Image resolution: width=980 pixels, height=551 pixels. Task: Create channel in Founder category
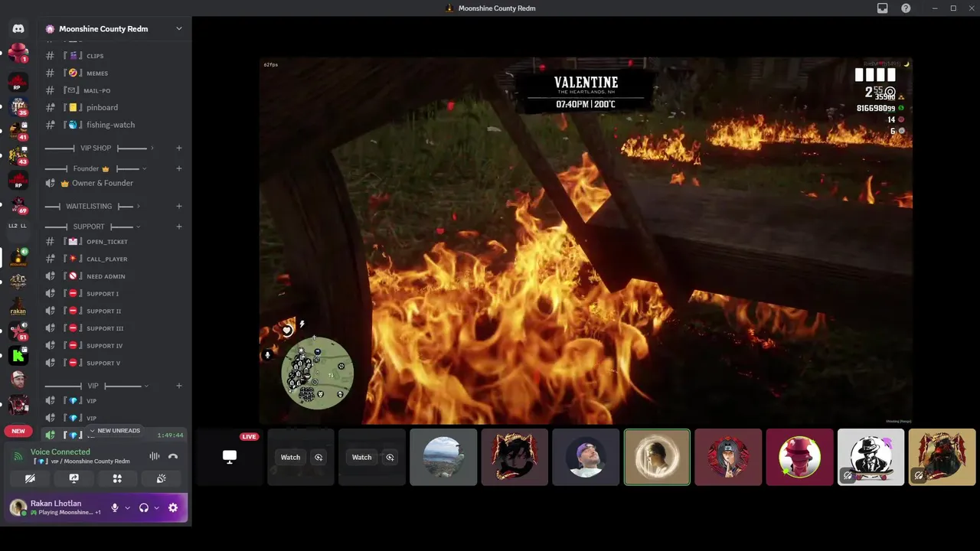[x=179, y=168]
